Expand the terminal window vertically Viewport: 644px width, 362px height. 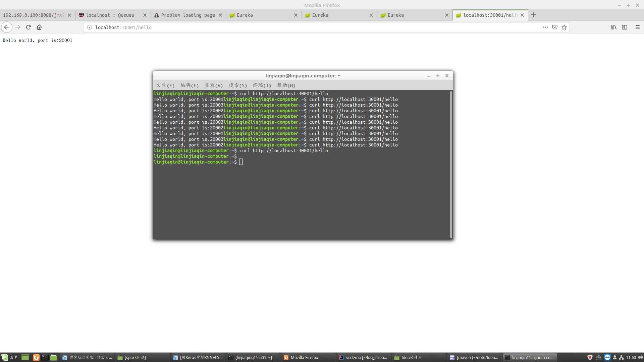point(438,75)
